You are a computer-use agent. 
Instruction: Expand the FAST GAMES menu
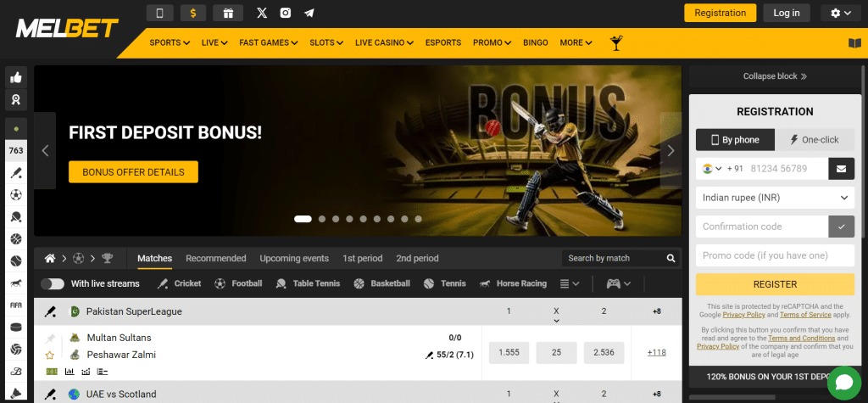269,42
